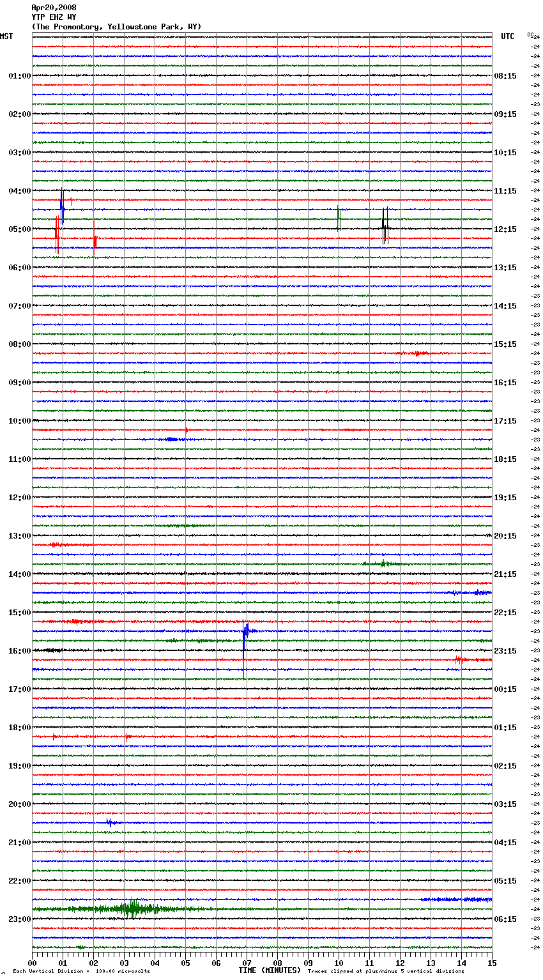Select the "03:00" MST time label
Screen dimensions: 543x980
click(x=20, y=153)
